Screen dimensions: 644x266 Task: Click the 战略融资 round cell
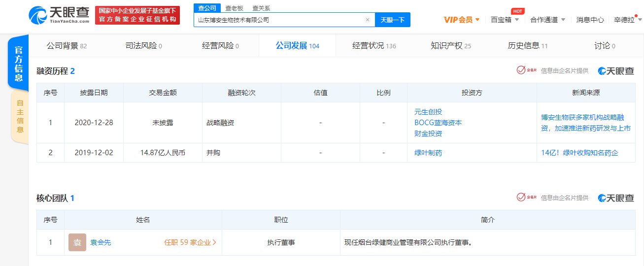[x=242, y=123]
